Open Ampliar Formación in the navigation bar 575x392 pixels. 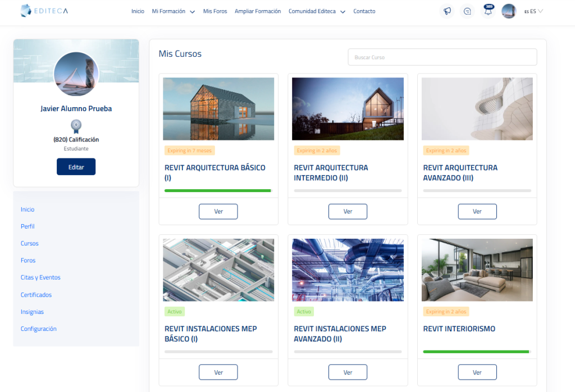[258, 11]
